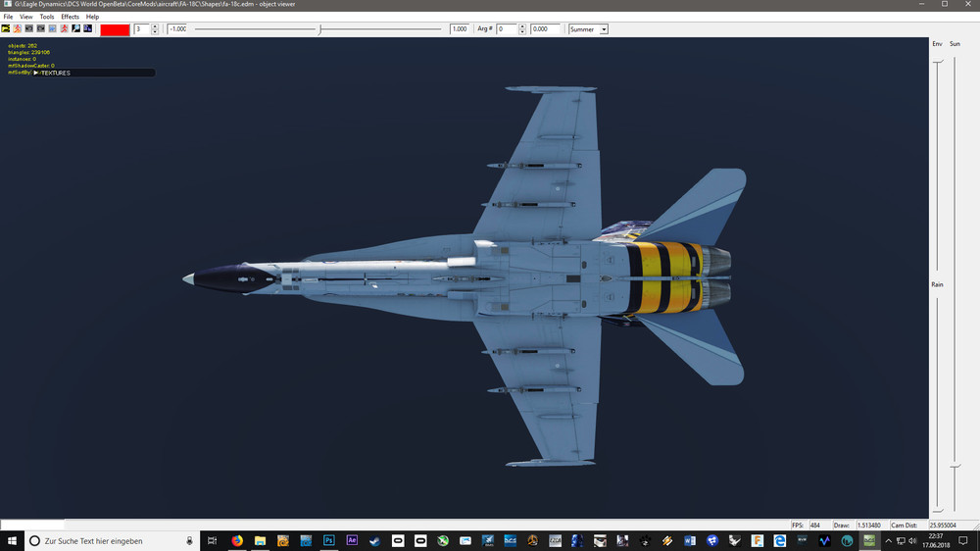Click the Rain label on the right panel
Screen dimensions: 980x551
(937, 284)
